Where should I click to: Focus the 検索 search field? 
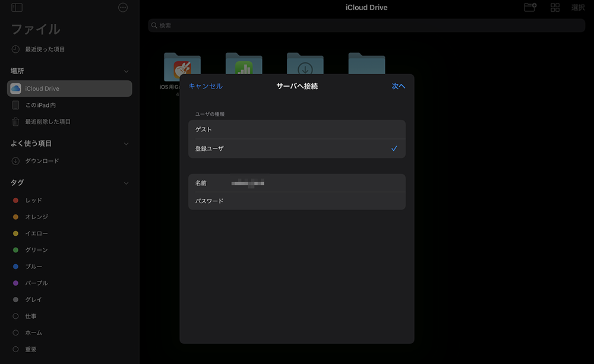(366, 26)
